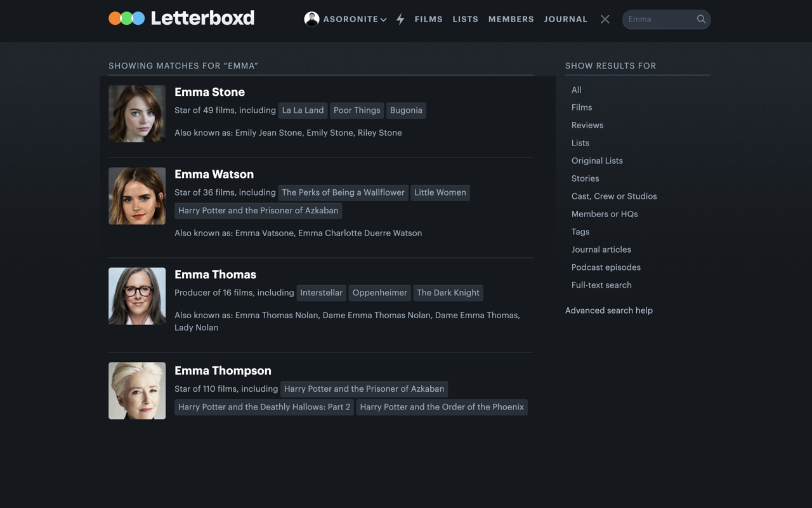Viewport: 812px width, 508px height.
Task: Open the La La Land film tag
Action: click(303, 110)
